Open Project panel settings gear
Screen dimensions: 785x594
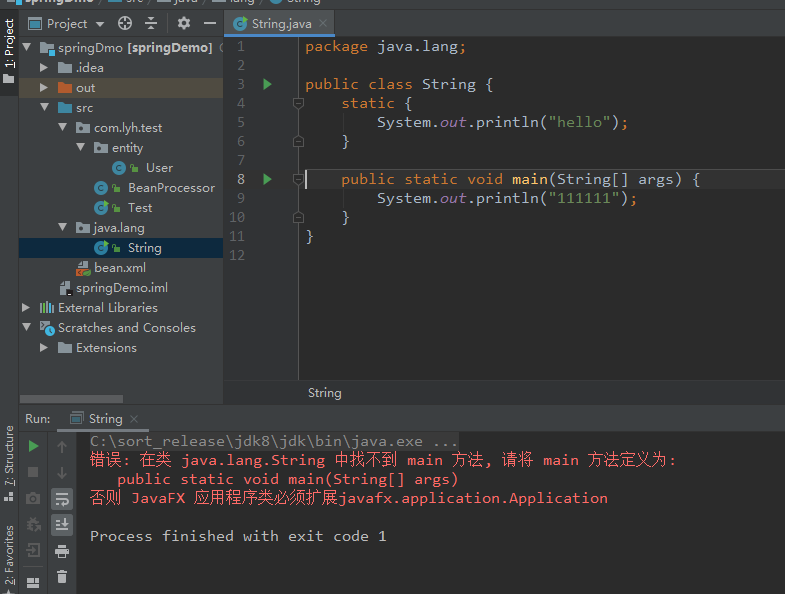pos(184,24)
